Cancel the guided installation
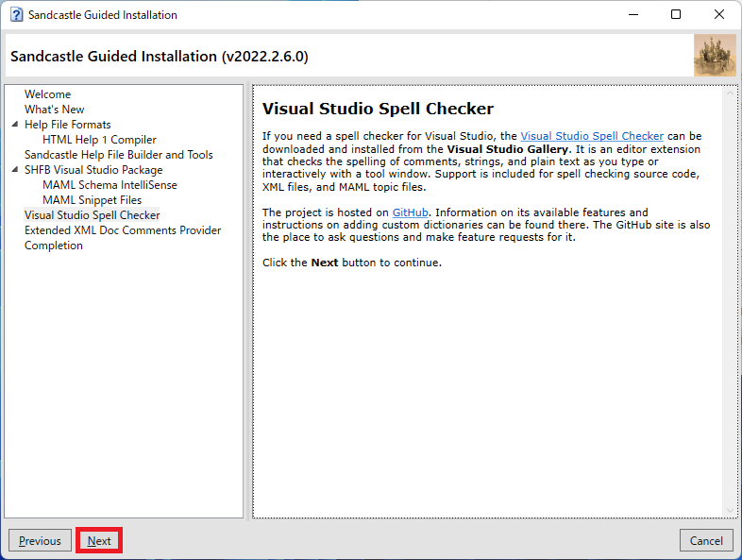 (x=706, y=540)
